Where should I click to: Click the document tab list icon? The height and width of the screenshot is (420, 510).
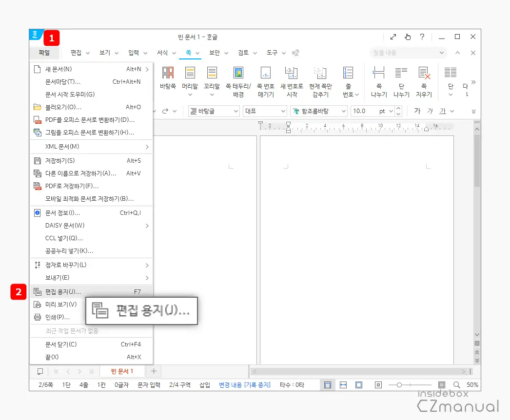(x=40, y=371)
